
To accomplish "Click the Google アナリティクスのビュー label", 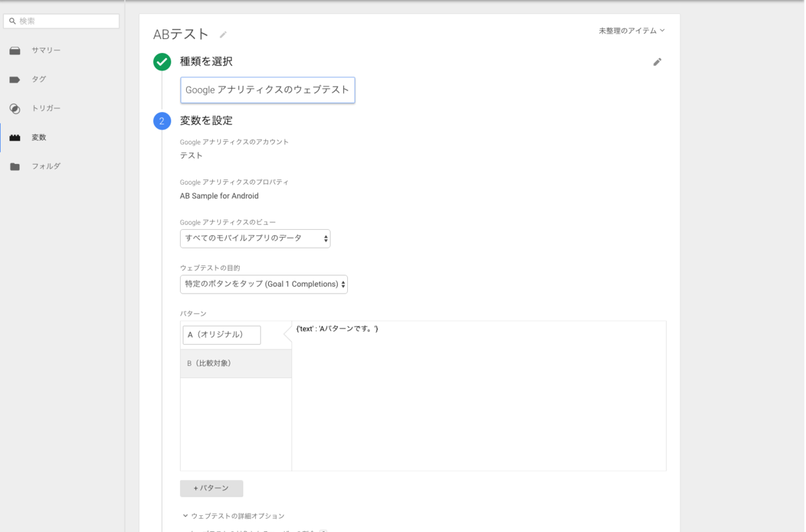I will [228, 222].
